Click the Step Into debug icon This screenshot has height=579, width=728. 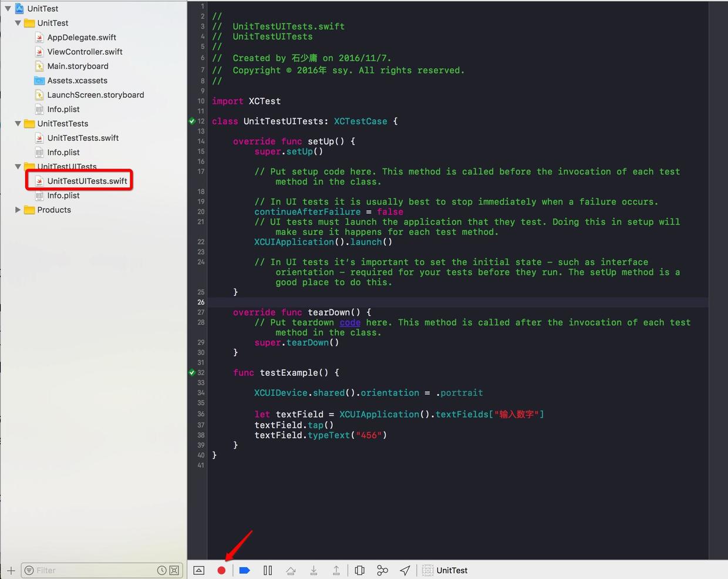(314, 570)
